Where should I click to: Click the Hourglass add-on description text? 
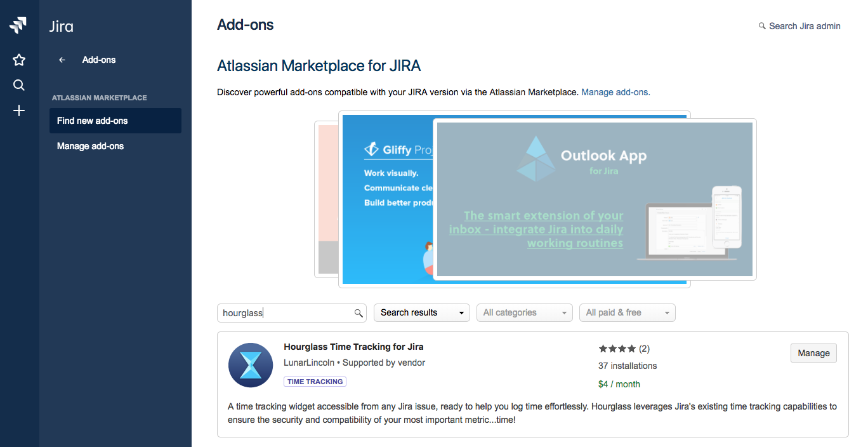click(x=532, y=413)
